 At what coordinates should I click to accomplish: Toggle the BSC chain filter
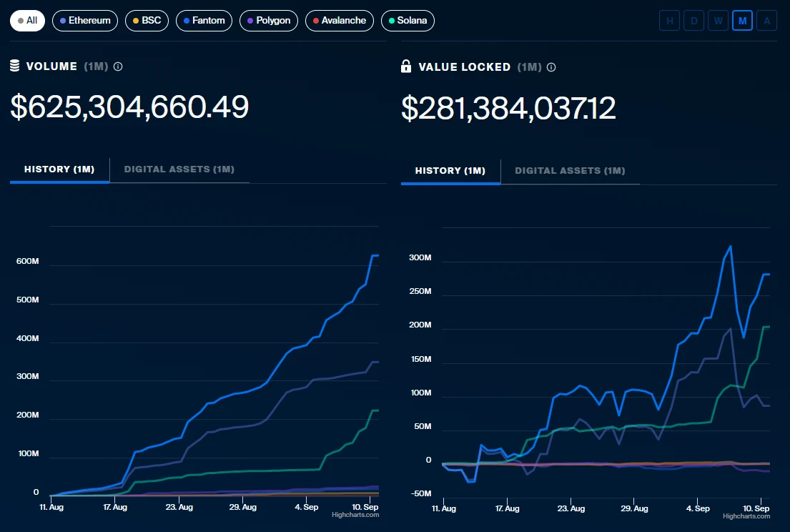click(147, 21)
